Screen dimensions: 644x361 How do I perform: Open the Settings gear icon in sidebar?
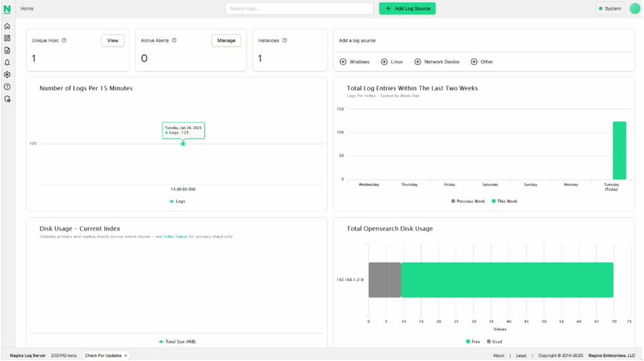(x=7, y=74)
